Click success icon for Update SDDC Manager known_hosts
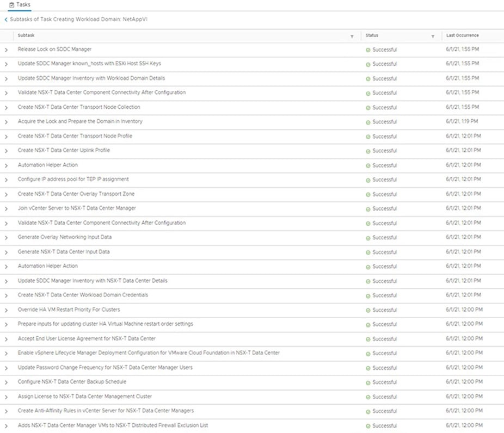The image size is (504, 433). [x=368, y=64]
